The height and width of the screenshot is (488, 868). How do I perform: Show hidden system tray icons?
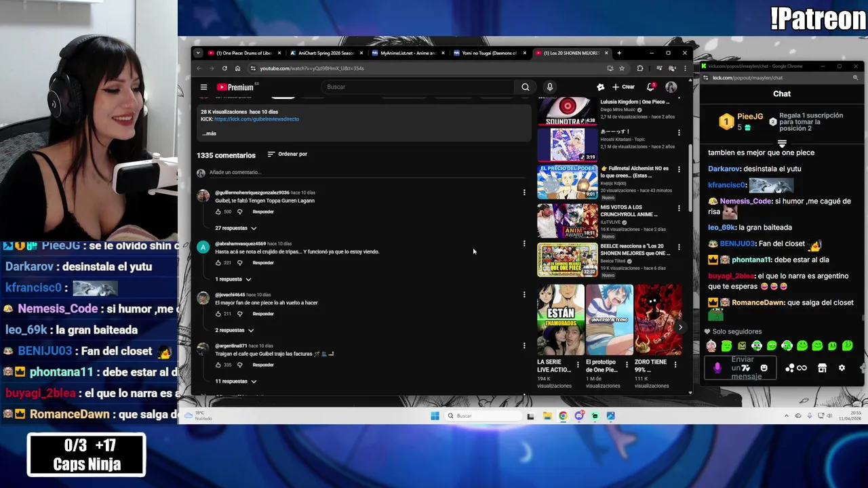click(x=787, y=415)
